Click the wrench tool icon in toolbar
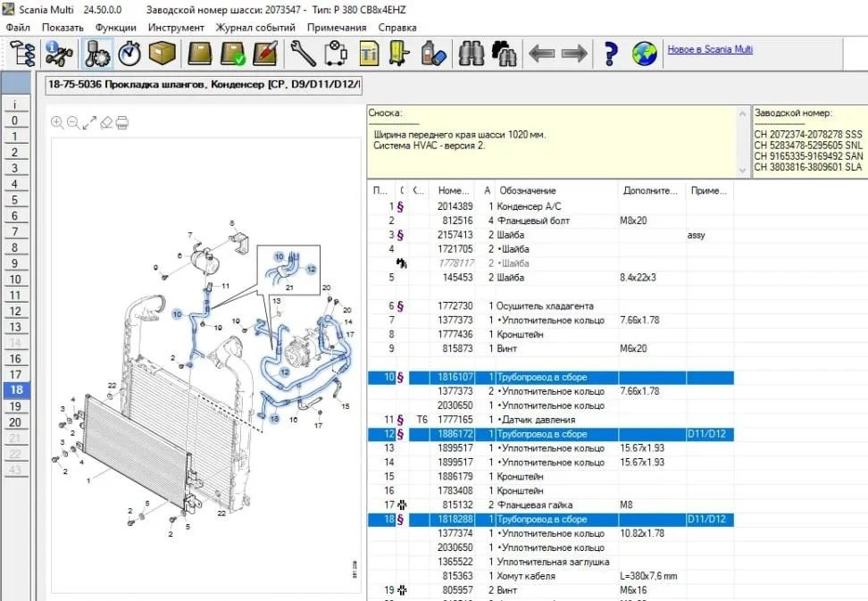 pos(304,54)
